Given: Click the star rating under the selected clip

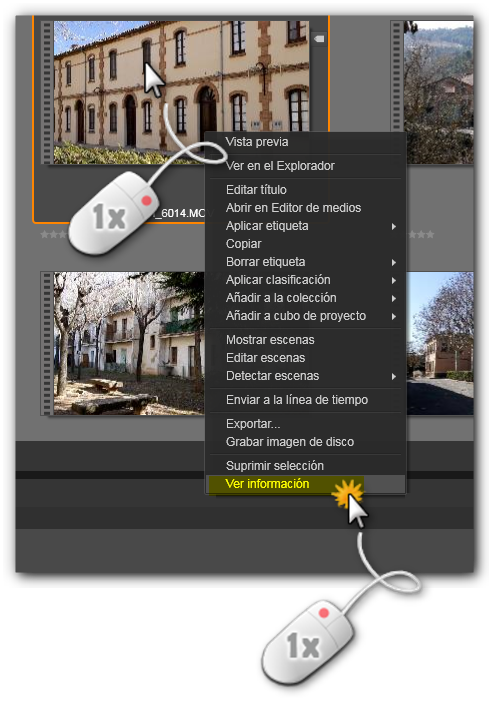Looking at the screenshot, I should point(54,235).
